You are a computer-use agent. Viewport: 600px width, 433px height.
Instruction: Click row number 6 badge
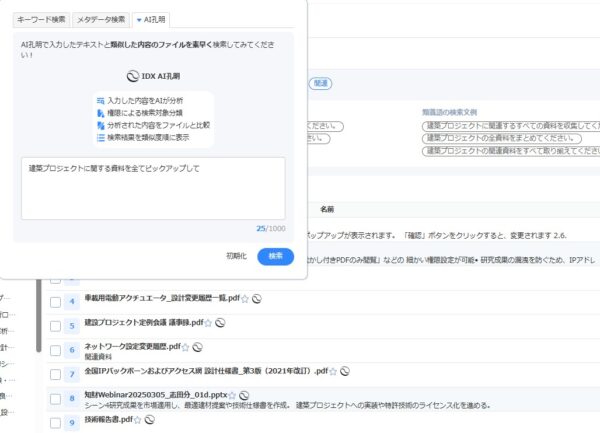pyautogui.click(x=72, y=350)
